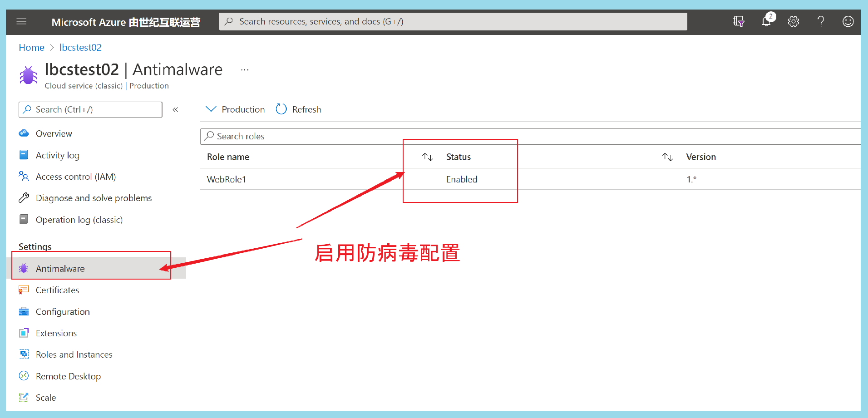This screenshot has width=868, height=418.
Task: Click the lbcstest02 breadcrumb link
Action: [x=80, y=48]
